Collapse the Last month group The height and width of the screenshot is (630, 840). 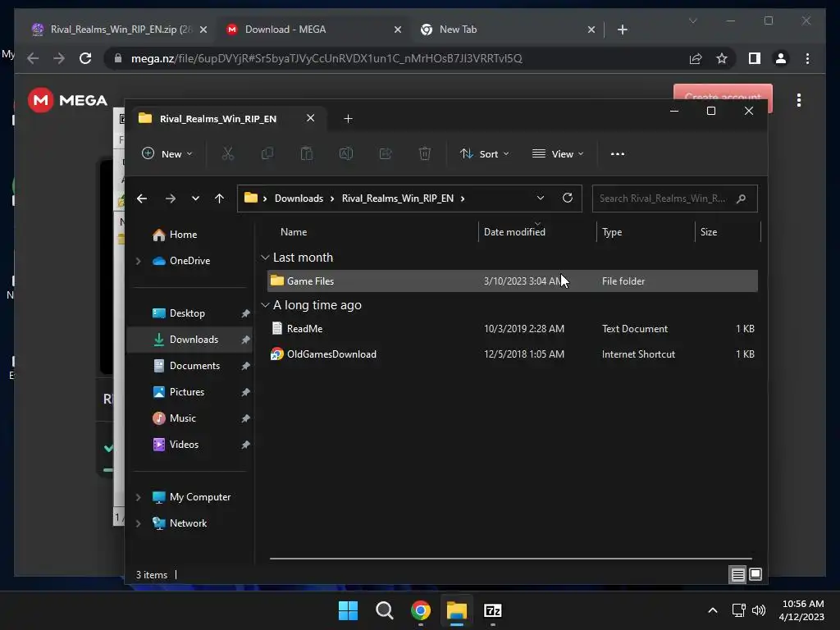265,258
